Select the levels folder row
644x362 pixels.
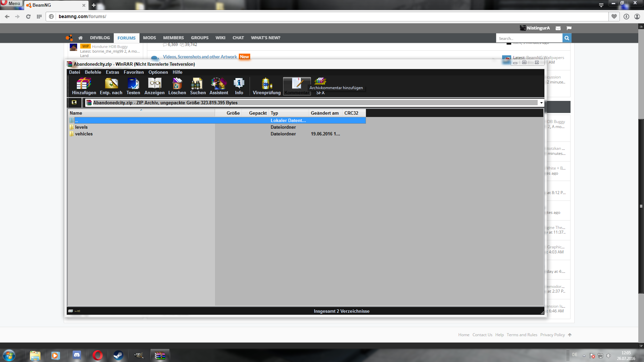tap(217, 127)
